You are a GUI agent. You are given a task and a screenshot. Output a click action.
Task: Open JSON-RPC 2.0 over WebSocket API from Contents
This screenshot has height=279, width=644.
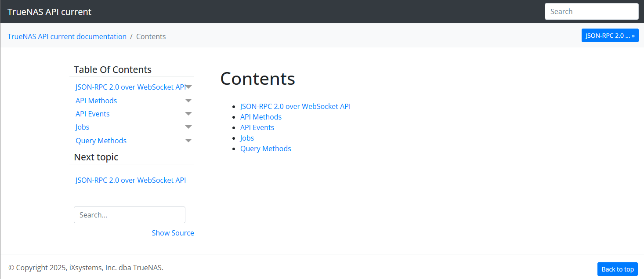295,106
